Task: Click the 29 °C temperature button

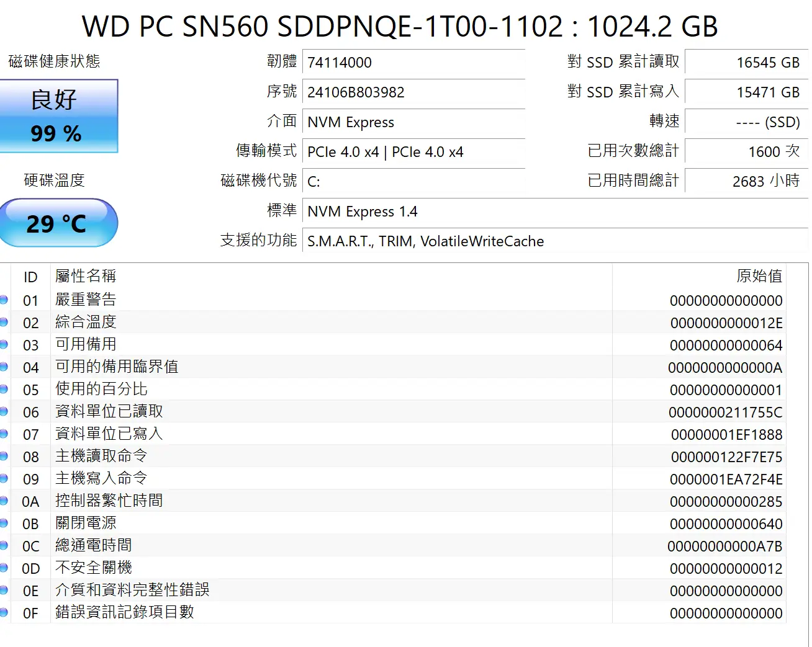Action: 58,223
